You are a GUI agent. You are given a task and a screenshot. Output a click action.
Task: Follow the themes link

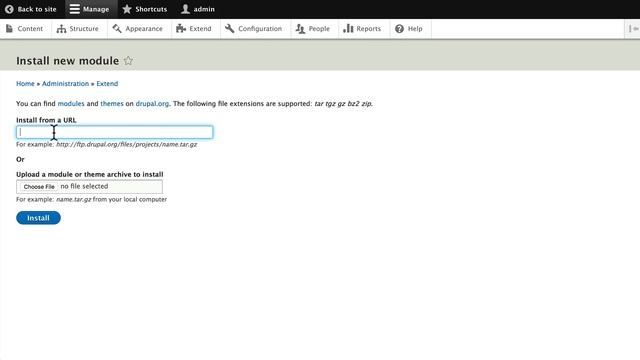tap(112, 104)
